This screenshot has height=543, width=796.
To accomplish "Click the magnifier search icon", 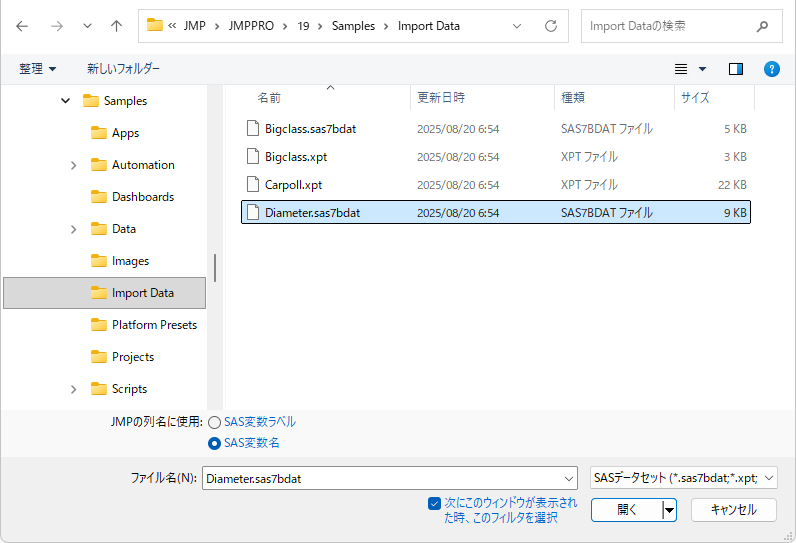I will [762, 26].
